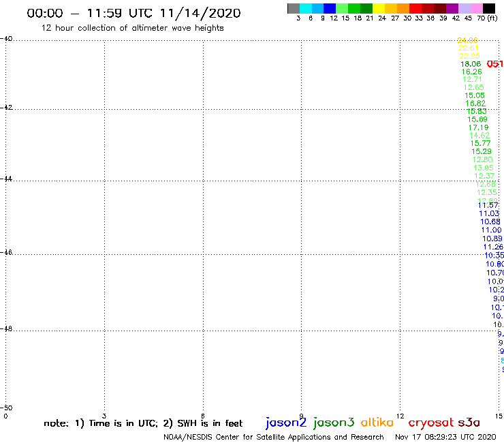Screen dimensions: 504x443
Task: Click the "altika" satellite label
Action: click(x=377, y=423)
